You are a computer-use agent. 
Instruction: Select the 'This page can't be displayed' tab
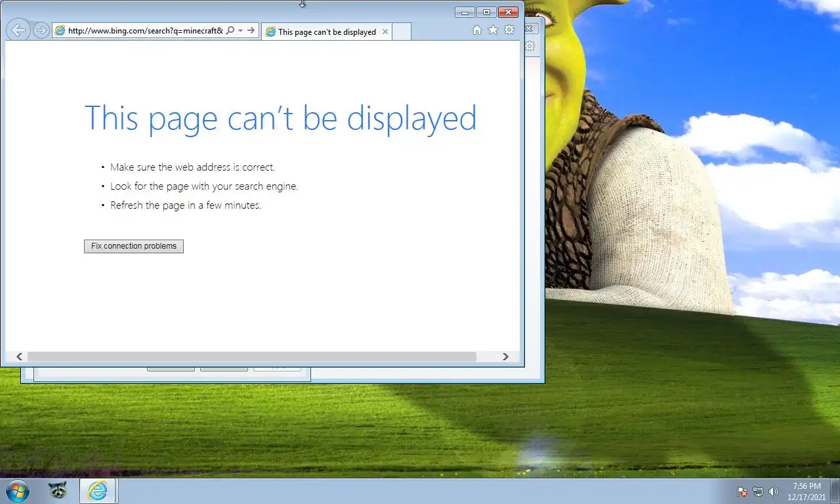[327, 31]
